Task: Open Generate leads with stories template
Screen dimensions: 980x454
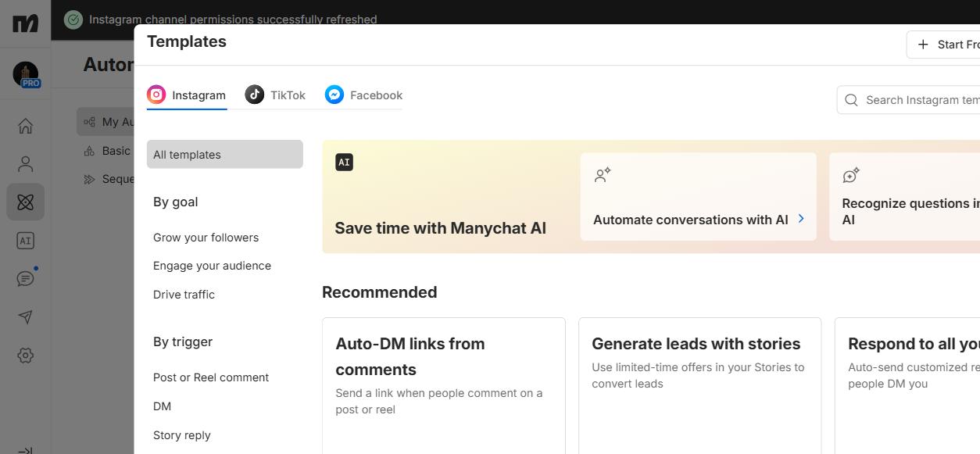Action: [699, 386]
